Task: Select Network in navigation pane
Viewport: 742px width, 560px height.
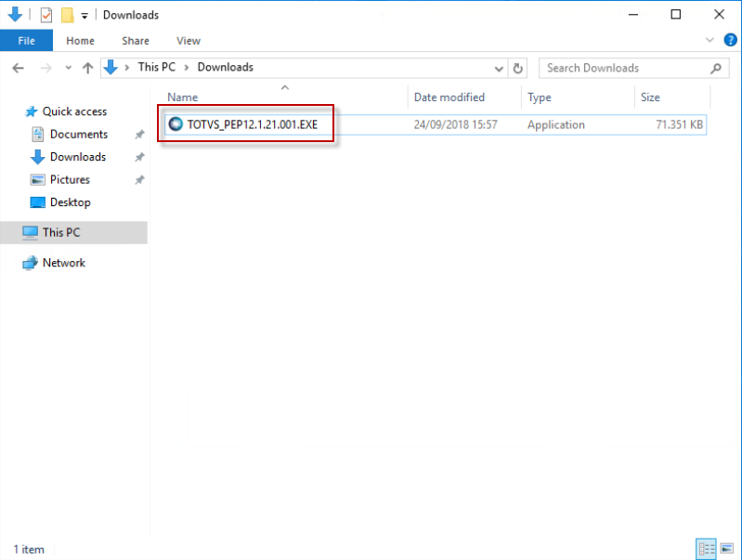Action: pos(63,263)
